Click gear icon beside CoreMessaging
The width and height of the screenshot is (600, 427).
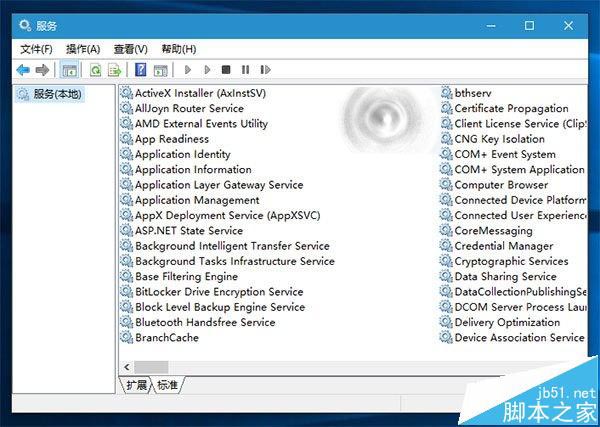pyautogui.click(x=446, y=231)
